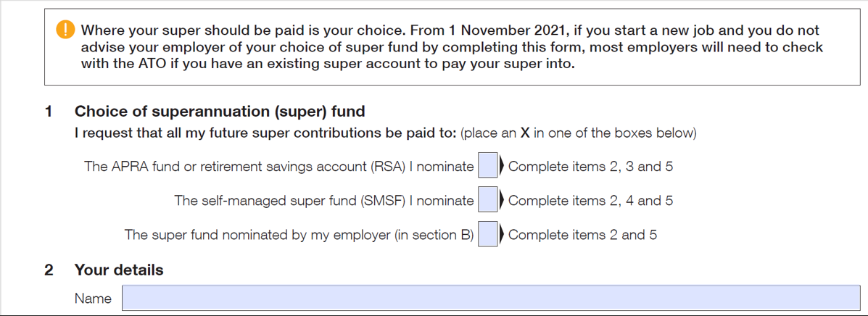Click the 'Choice of superannuation (super) fund' heading
This screenshot has height=316, width=868.
pos(220,112)
